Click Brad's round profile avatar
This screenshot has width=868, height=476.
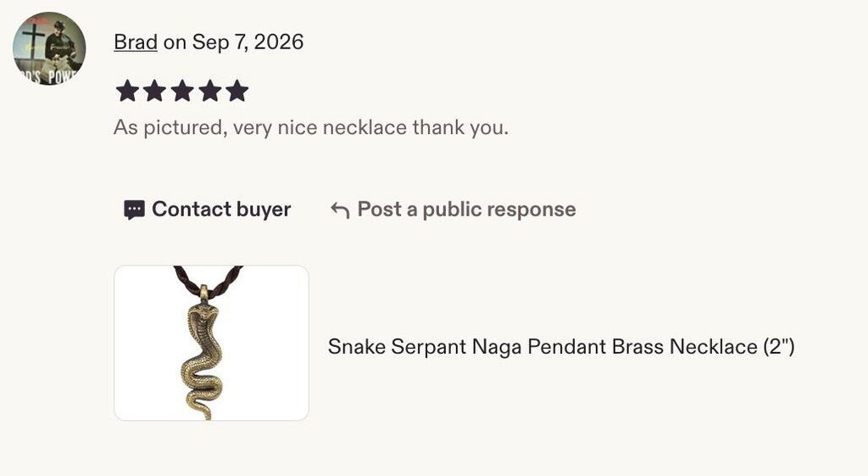[49, 48]
